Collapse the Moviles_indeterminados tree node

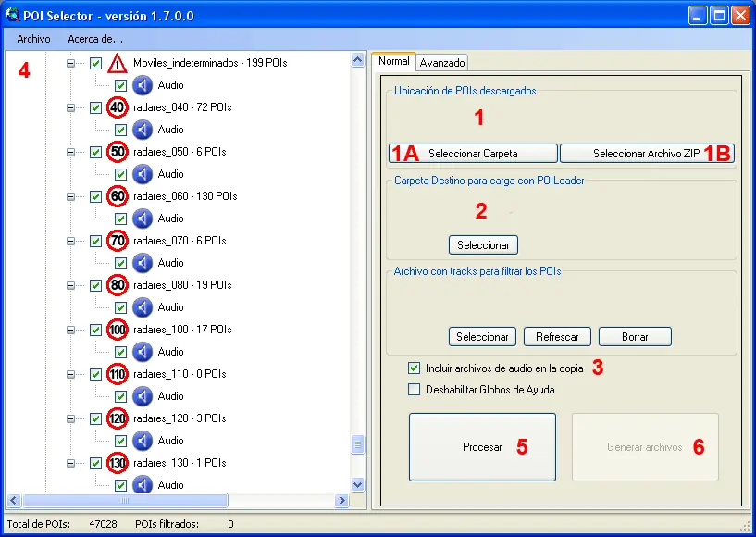(71, 63)
